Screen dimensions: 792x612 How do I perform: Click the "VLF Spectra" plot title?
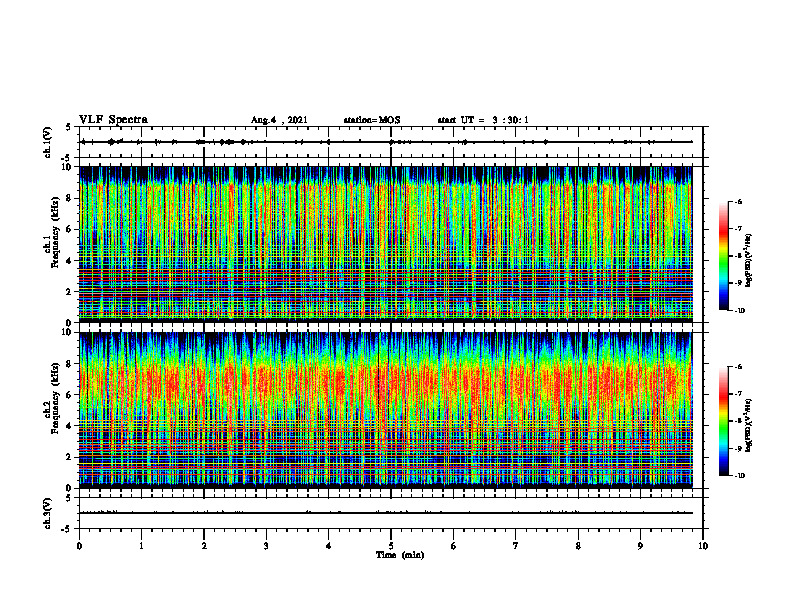(113, 120)
